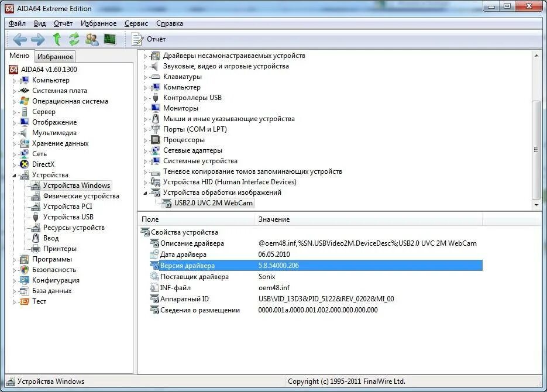Open the Избранное menu in menu bar

tap(99, 23)
